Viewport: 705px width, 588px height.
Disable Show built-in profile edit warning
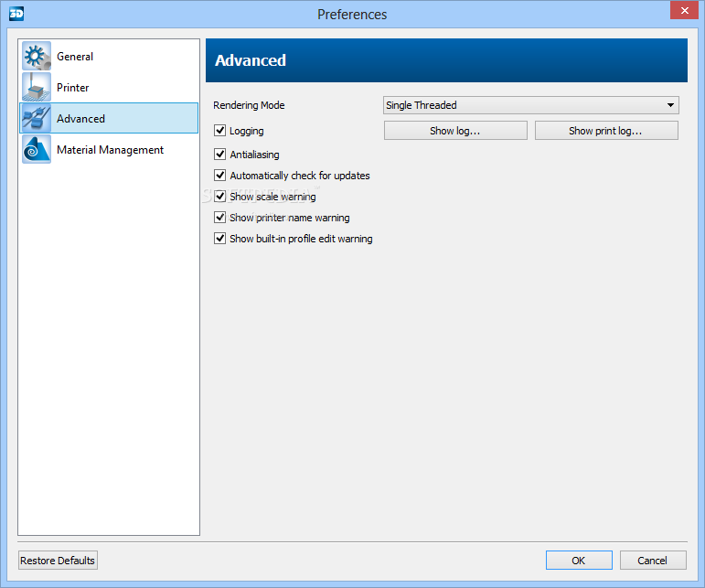pyautogui.click(x=219, y=239)
